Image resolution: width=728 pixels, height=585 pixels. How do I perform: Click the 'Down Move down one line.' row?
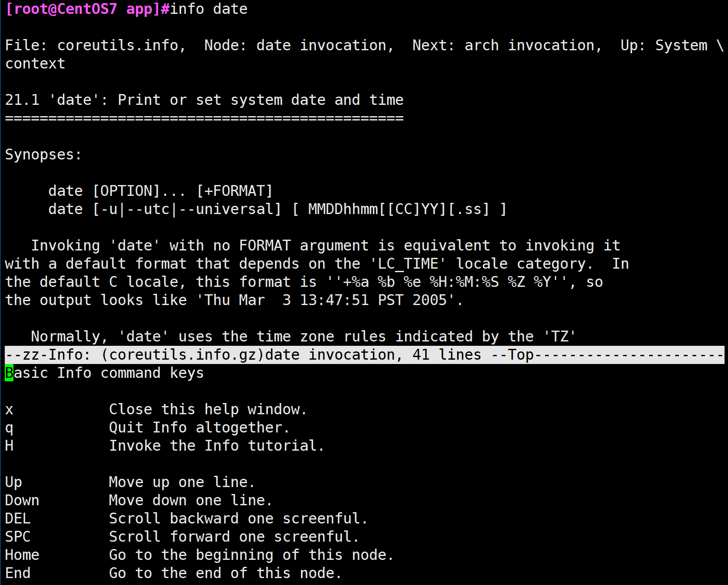139,500
